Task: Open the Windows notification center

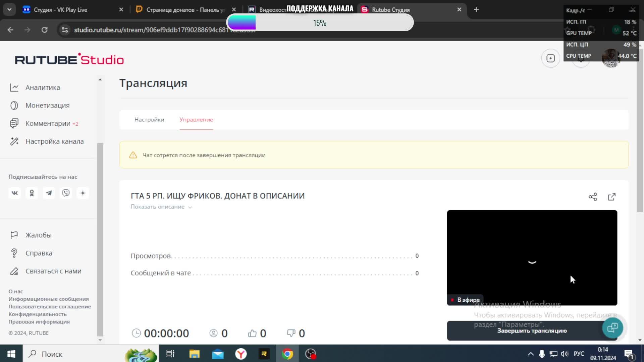Action: [x=629, y=354]
